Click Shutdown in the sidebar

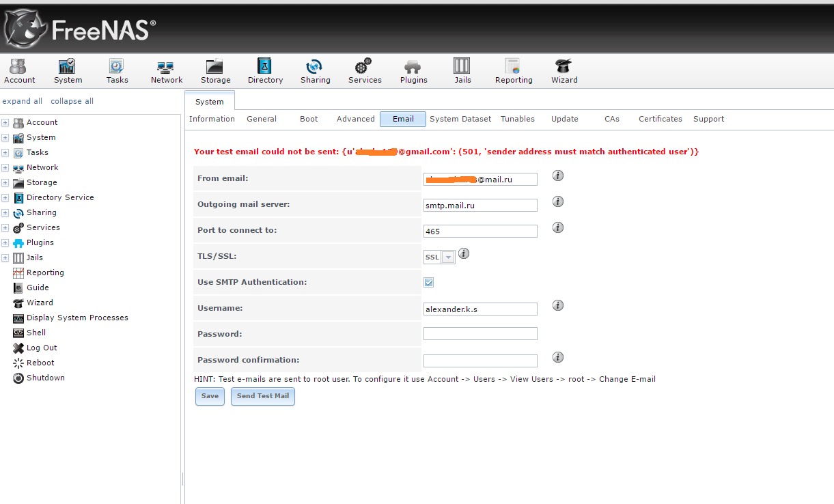[x=46, y=378]
